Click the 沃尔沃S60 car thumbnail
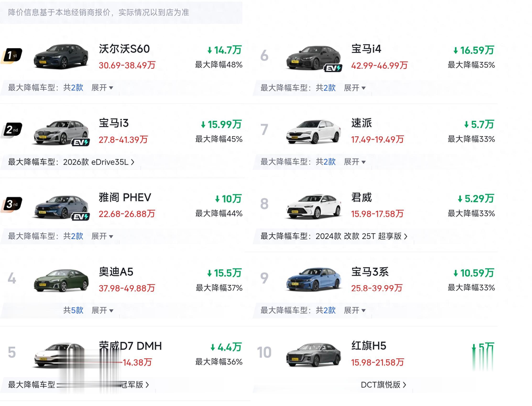This screenshot has width=532, height=406. coord(61,56)
